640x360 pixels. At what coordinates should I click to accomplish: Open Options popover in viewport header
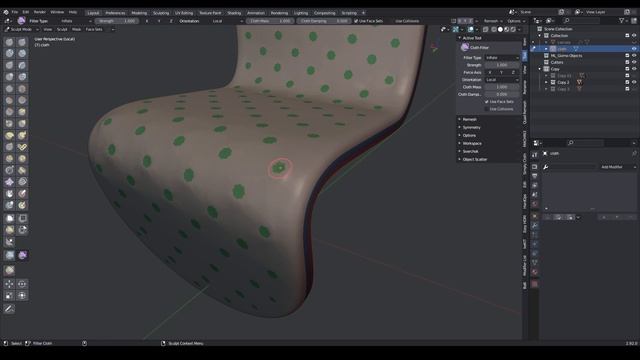point(516,21)
